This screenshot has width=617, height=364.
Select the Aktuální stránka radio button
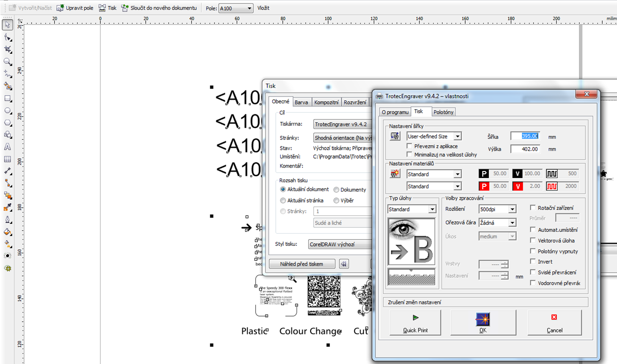tap(283, 201)
